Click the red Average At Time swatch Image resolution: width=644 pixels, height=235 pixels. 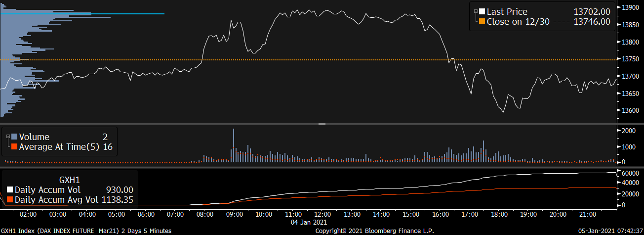14,146
